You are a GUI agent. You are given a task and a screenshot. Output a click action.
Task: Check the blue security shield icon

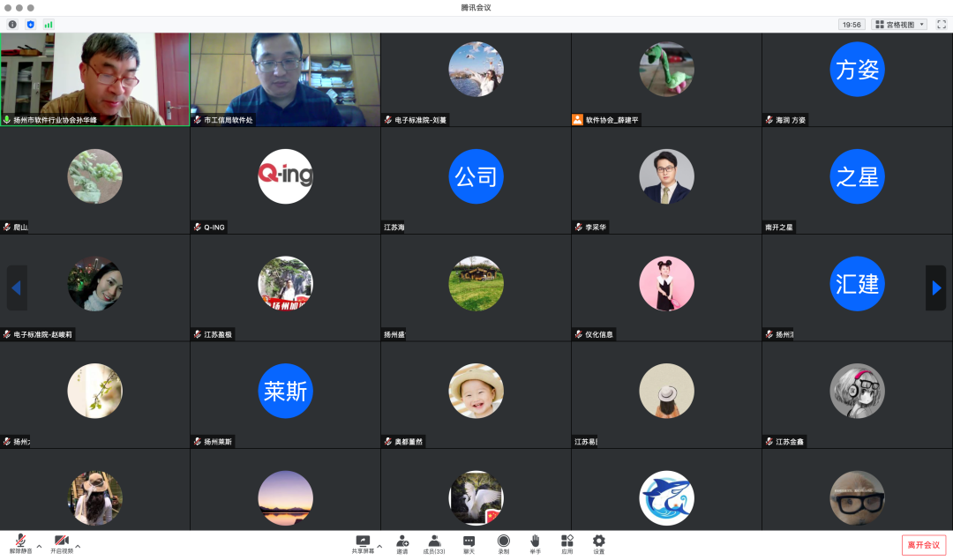pyautogui.click(x=31, y=25)
